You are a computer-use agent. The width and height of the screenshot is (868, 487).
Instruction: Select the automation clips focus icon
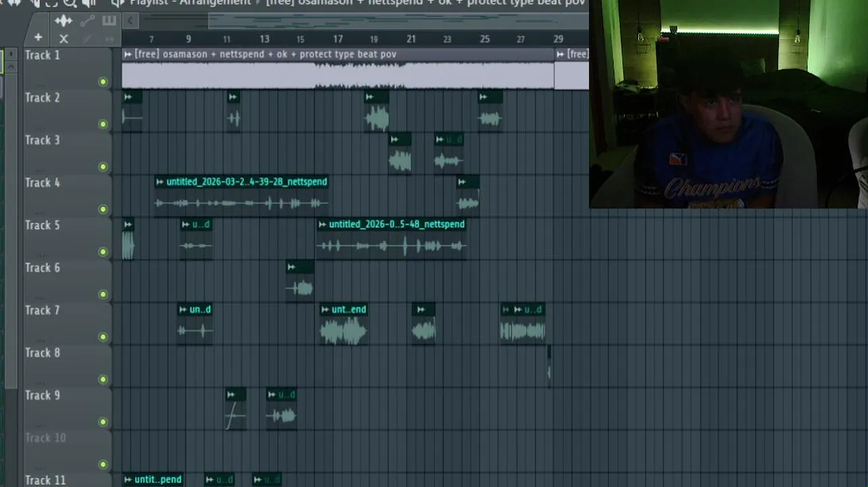tap(87, 21)
